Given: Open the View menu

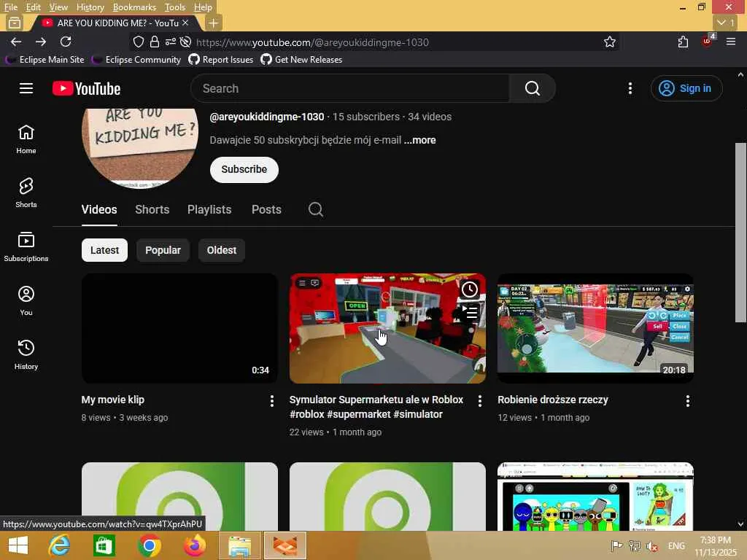Looking at the screenshot, I should [58, 7].
